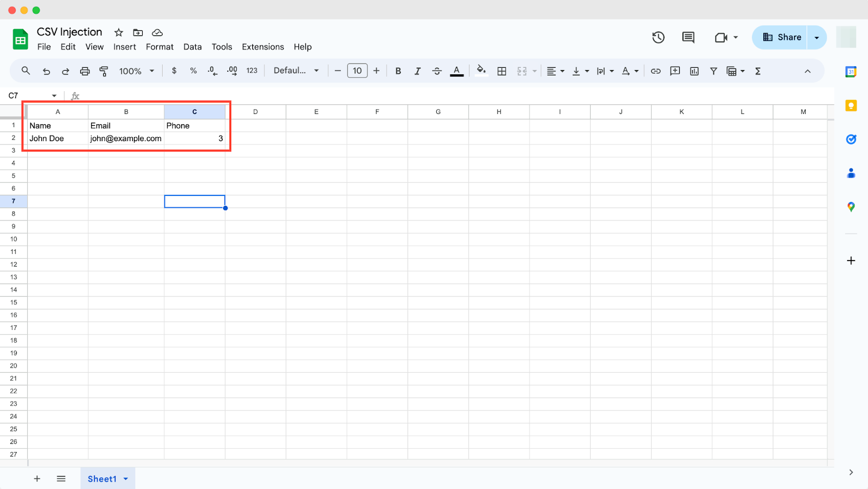Open the functions menu with the sigma icon

[x=757, y=71]
